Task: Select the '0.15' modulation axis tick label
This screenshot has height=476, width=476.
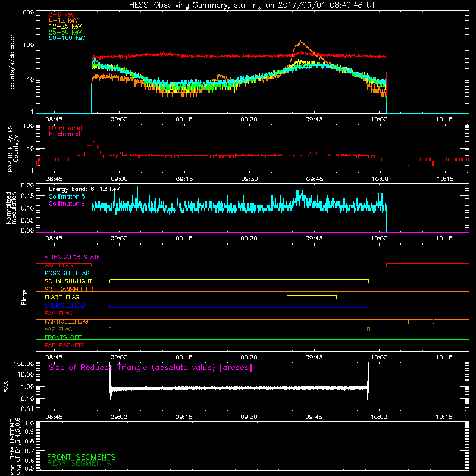Action: [x=27, y=196]
